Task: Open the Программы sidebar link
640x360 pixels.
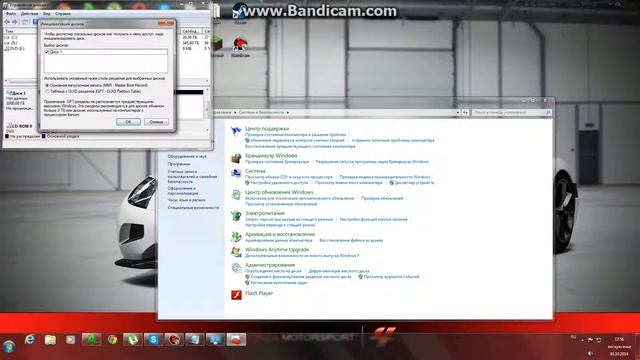Action: 179,164
